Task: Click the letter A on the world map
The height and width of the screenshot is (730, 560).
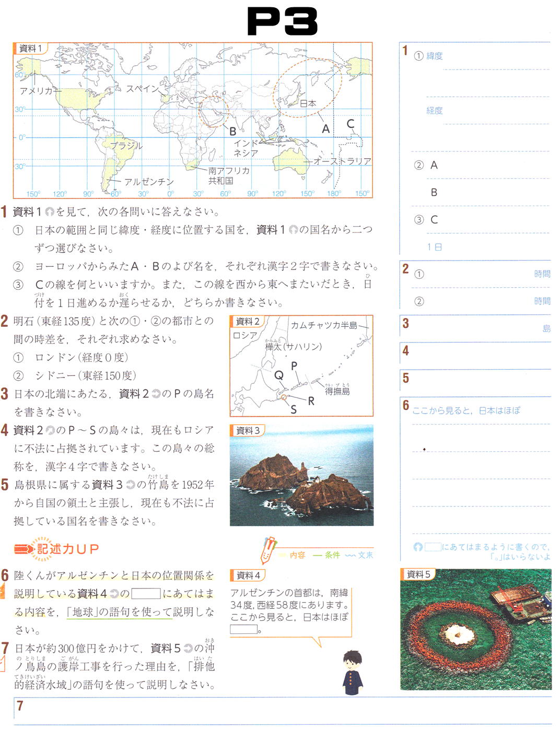Action: point(326,128)
